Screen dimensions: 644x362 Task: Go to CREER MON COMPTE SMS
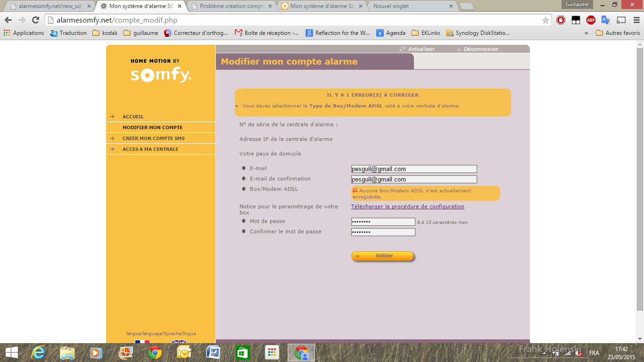point(153,139)
